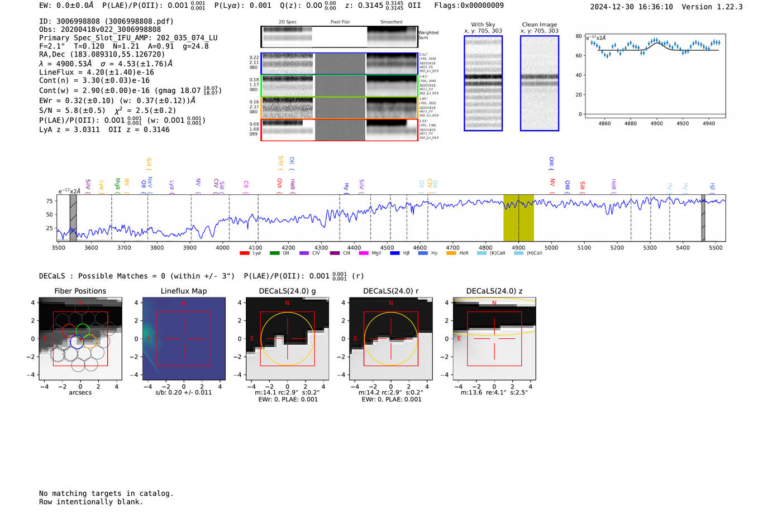Select the DECaLS(24.0) z cutout
The image size is (782, 532).
494,339
